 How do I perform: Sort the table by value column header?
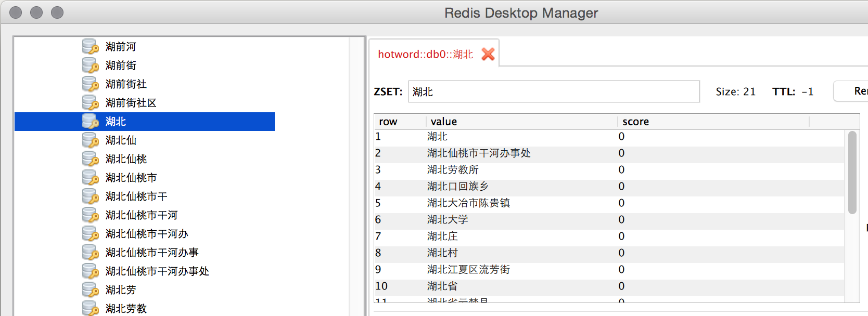(443, 122)
